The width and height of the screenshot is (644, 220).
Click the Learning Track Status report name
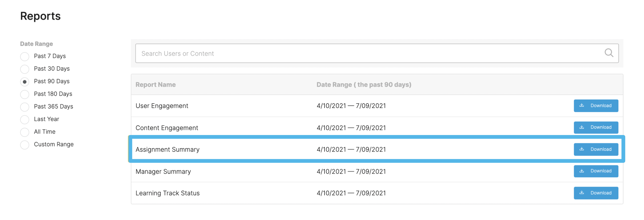tap(167, 193)
